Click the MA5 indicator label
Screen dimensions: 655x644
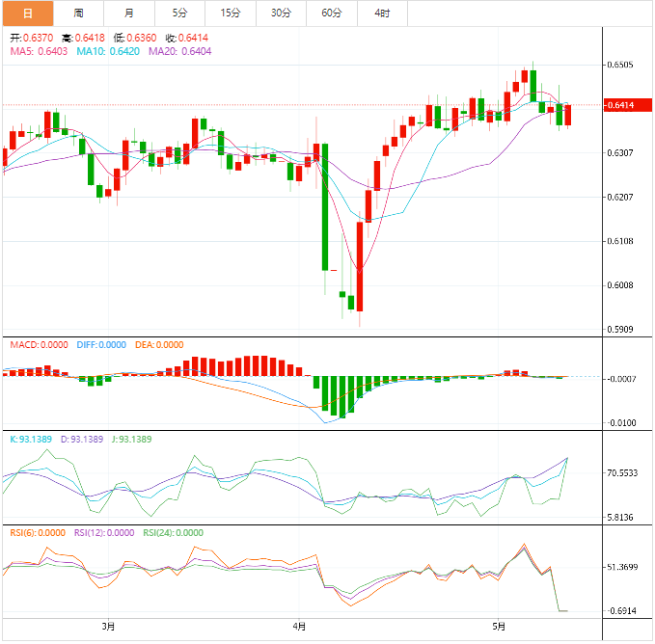click(39, 51)
